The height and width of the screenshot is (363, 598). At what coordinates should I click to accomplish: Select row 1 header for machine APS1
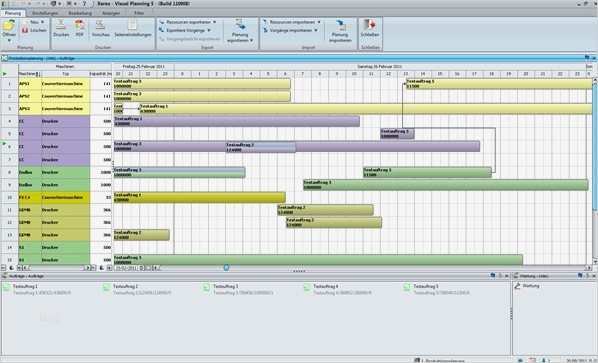point(10,84)
